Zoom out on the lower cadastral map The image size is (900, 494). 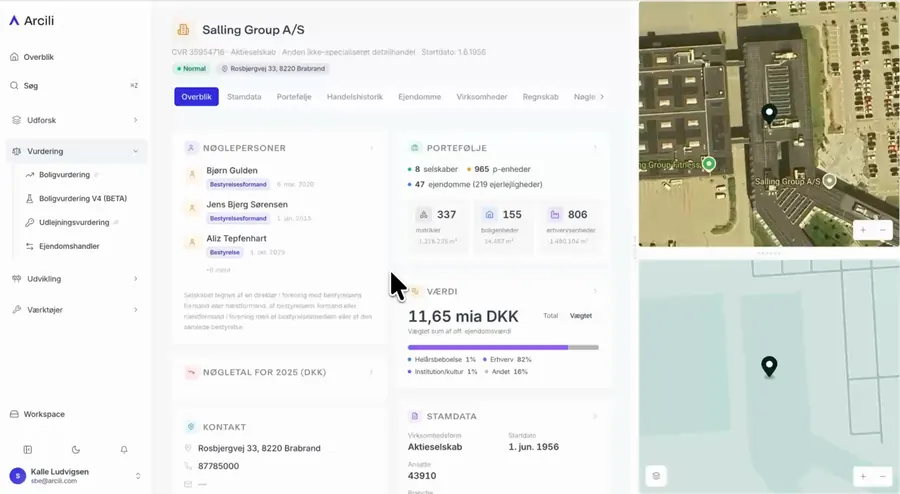[x=883, y=476]
